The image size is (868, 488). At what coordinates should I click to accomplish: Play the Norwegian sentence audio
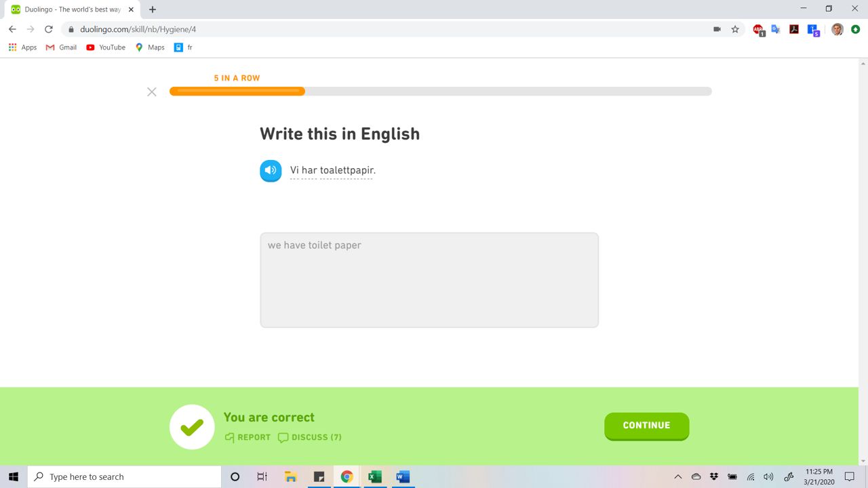pos(271,170)
